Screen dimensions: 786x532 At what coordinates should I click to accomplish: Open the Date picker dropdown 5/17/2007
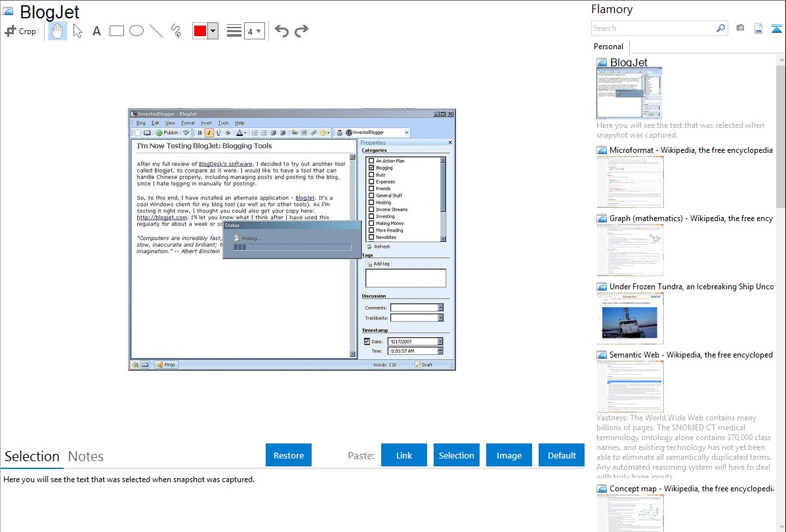pyautogui.click(x=440, y=342)
